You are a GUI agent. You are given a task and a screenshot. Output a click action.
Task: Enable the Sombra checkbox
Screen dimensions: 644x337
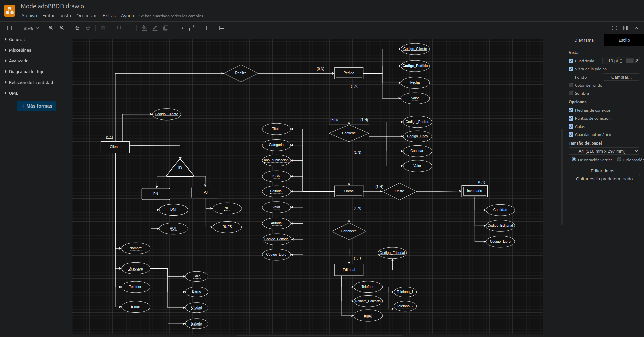click(x=571, y=93)
